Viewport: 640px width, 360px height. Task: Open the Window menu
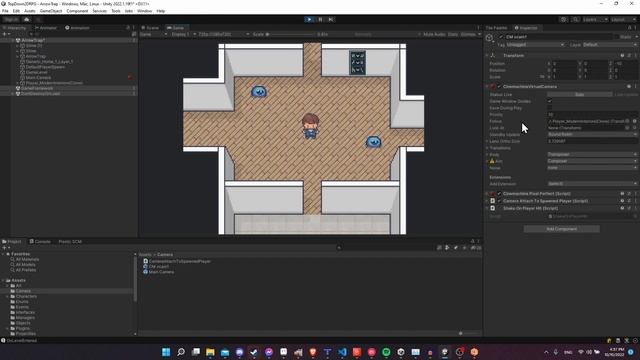tap(144, 11)
